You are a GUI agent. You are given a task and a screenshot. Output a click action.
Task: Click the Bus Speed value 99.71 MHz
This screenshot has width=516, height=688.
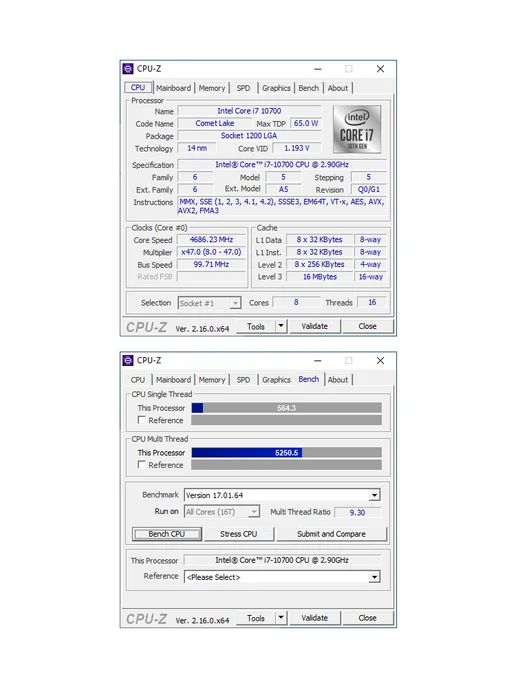tap(211, 264)
